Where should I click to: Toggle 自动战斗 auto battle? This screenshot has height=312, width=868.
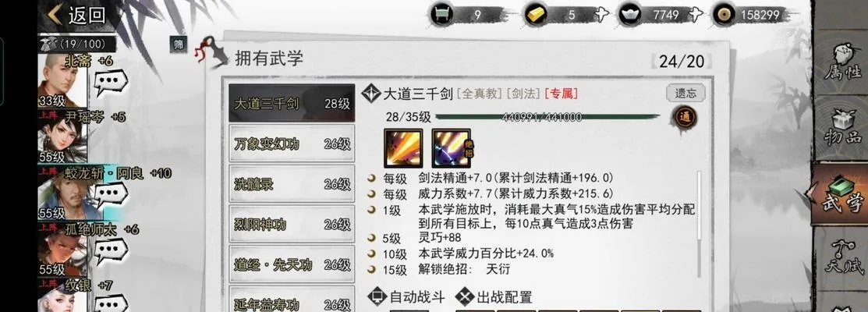pyautogui.click(x=406, y=297)
